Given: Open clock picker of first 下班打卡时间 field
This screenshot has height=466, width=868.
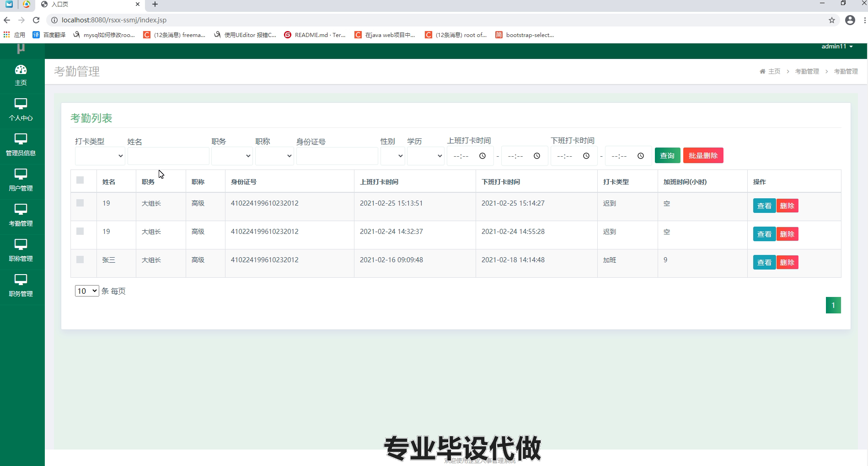Looking at the screenshot, I should pyautogui.click(x=586, y=156).
